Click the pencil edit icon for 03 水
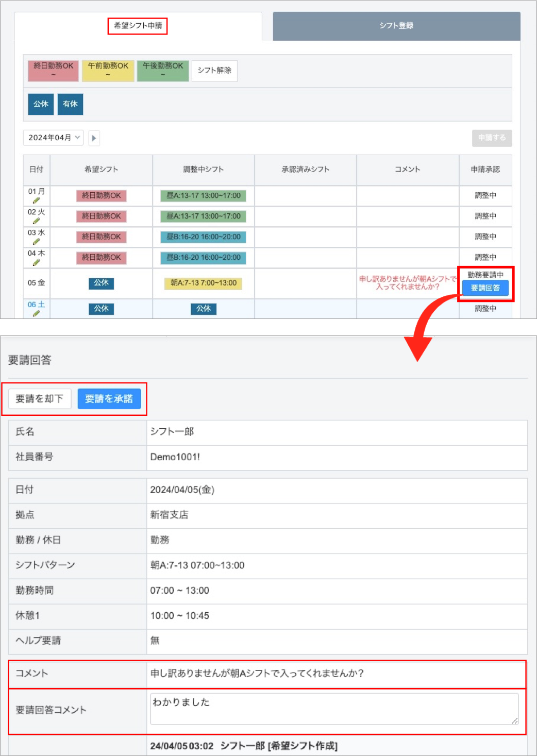The width and height of the screenshot is (537, 756). 36,242
